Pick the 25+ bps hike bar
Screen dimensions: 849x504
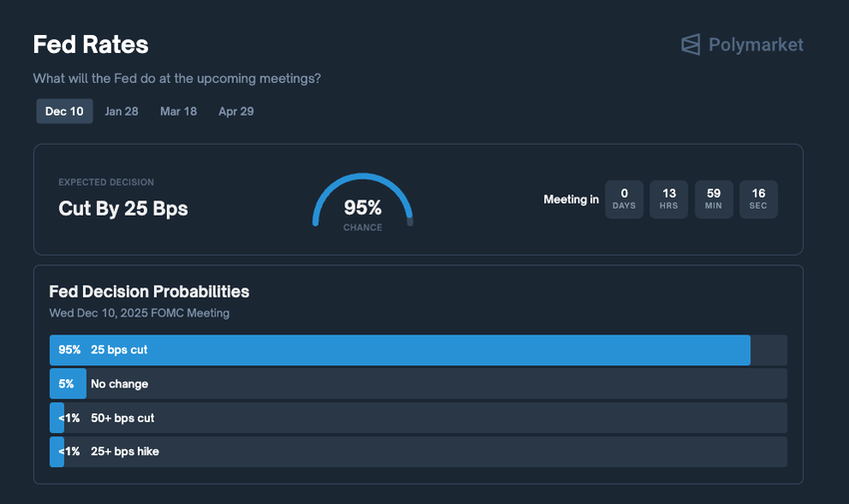pos(418,452)
